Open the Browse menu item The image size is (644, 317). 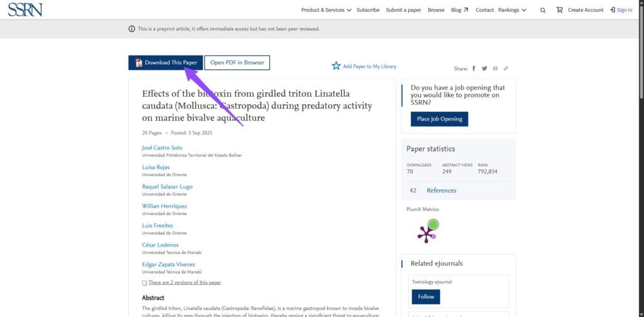point(436,10)
